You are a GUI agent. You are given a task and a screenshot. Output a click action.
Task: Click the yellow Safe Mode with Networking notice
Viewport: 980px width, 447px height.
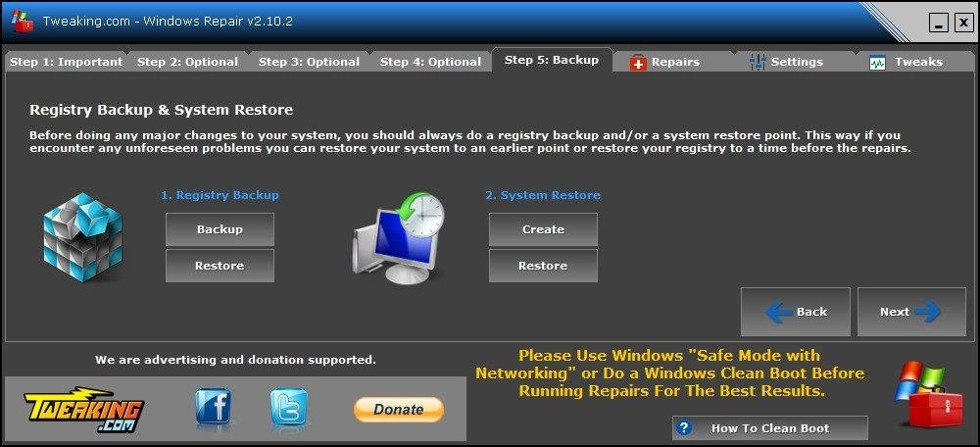[x=669, y=373]
